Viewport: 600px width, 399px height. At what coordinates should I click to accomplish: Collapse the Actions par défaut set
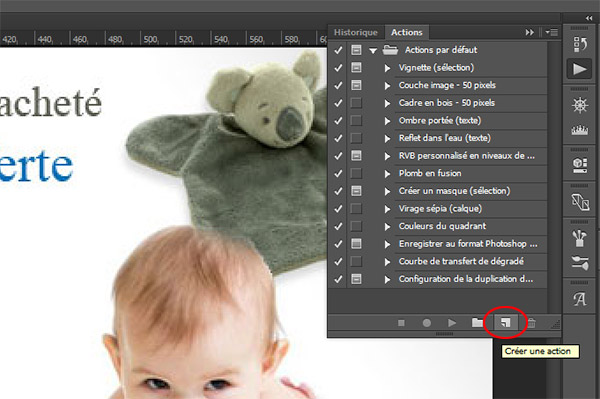(x=373, y=50)
